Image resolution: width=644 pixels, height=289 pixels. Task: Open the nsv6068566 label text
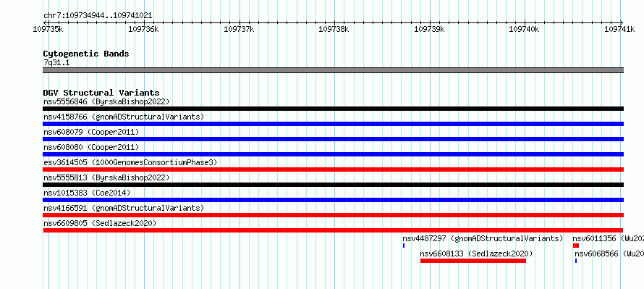[609, 254]
